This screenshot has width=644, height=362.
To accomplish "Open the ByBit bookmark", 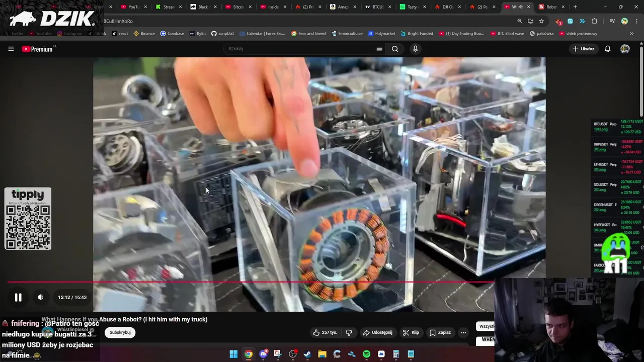I will pos(198,34).
